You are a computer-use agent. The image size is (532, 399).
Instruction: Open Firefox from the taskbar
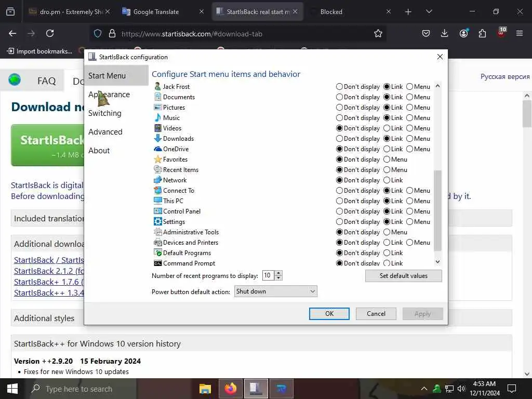231,389
